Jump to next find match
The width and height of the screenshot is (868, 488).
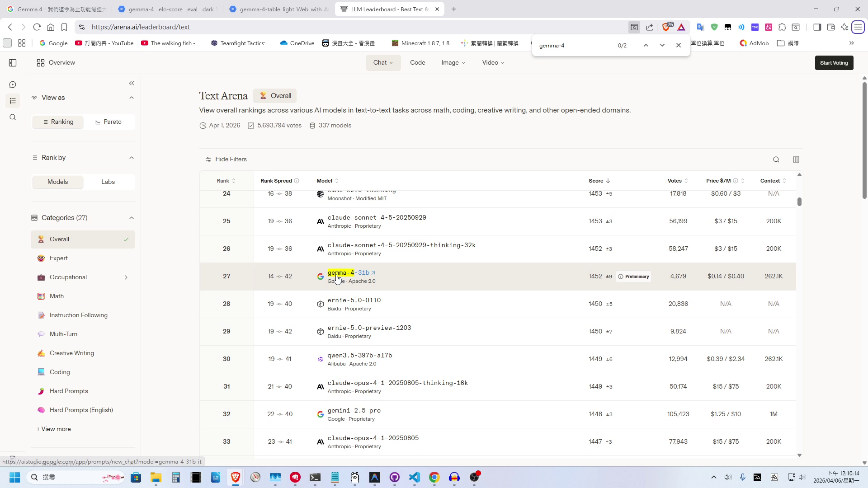pyautogui.click(x=662, y=45)
